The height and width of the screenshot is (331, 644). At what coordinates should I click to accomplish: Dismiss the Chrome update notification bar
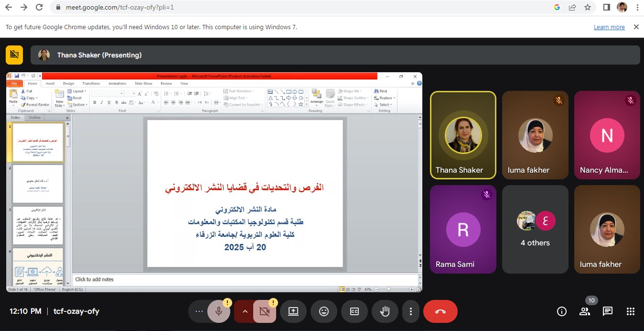click(x=636, y=27)
